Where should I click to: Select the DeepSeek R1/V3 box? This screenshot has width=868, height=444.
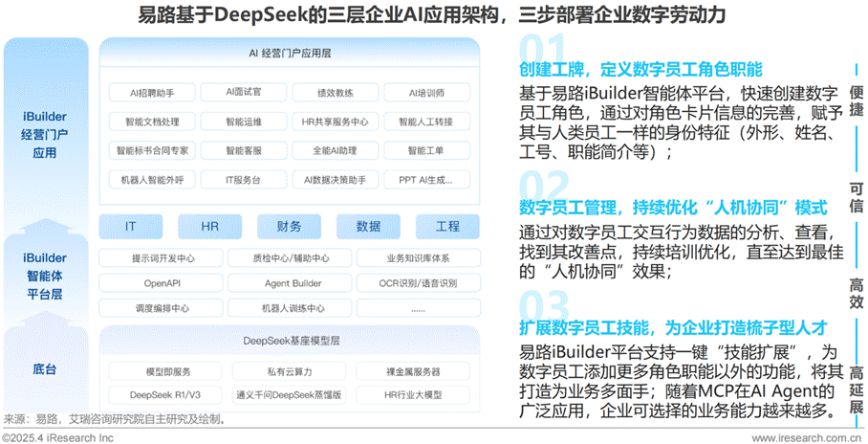(x=165, y=394)
